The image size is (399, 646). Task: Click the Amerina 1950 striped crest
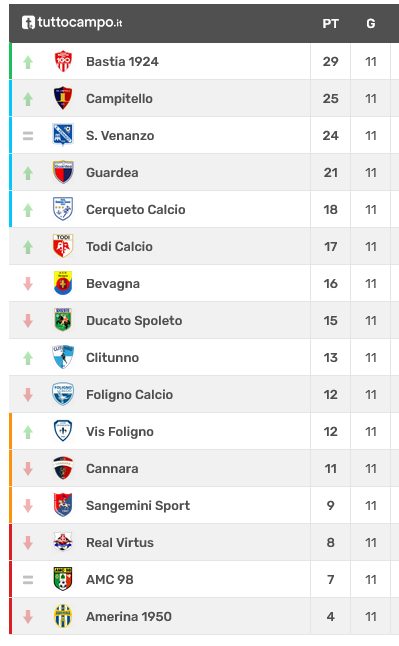63,616
